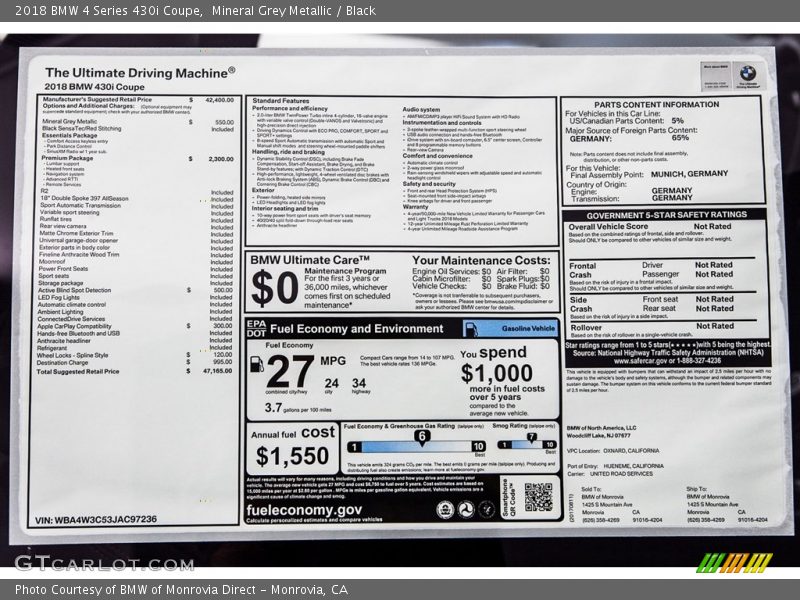Click the photo courtesy caption at bottom

pos(182,590)
